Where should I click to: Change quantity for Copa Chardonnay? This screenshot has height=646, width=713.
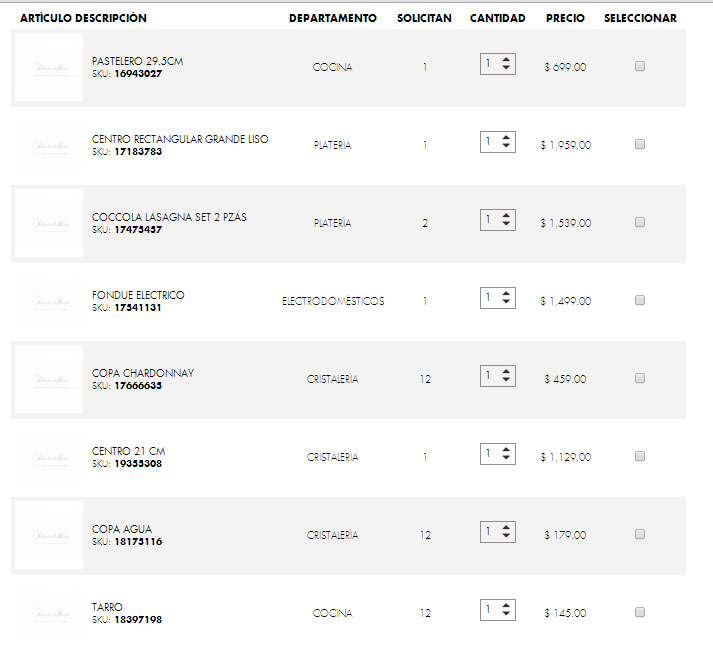[x=497, y=376]
